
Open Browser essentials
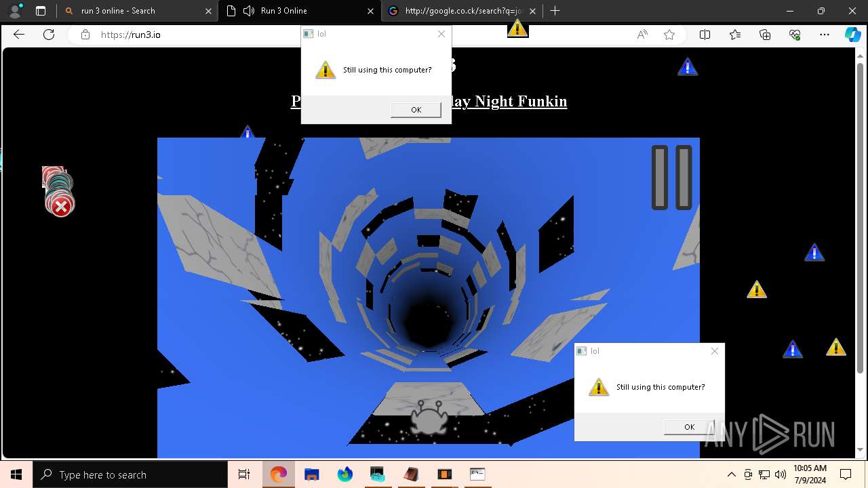pos(795,35)
